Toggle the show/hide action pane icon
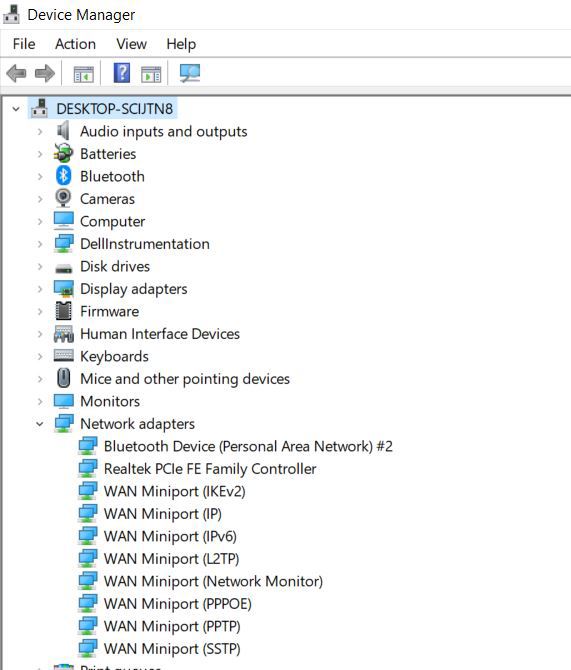 coord(151,74)
